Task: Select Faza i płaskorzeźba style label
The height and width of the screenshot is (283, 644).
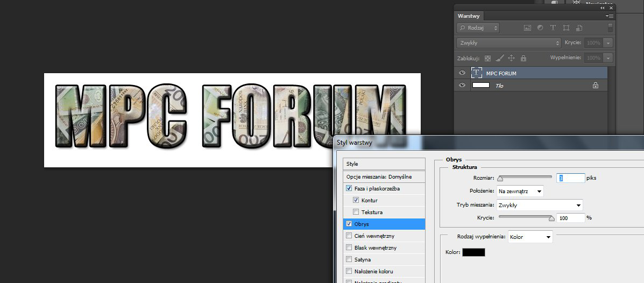Action: click(377, 188)
